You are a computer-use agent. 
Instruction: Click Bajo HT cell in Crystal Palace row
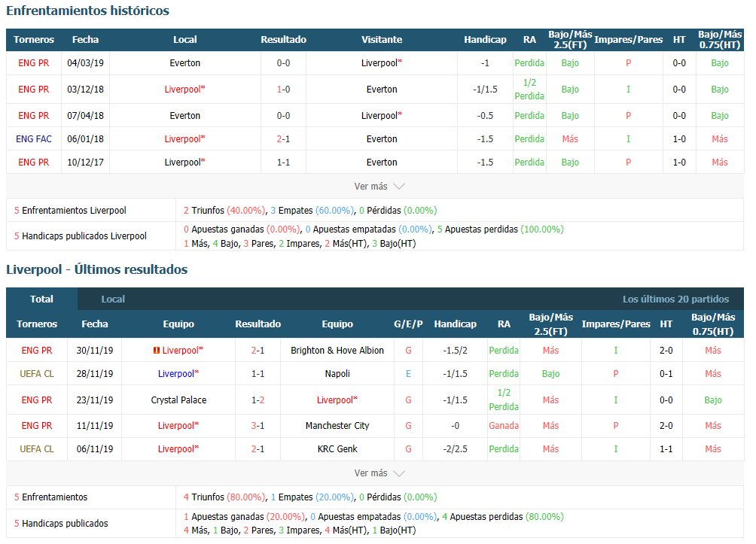point(712,400)
